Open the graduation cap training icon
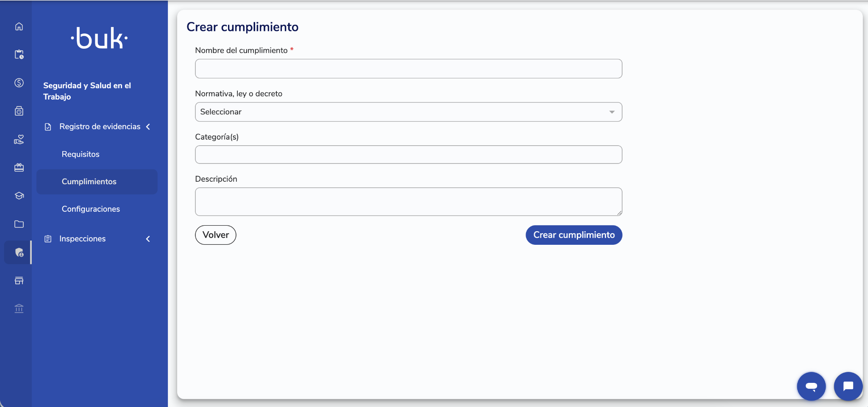 19,196
